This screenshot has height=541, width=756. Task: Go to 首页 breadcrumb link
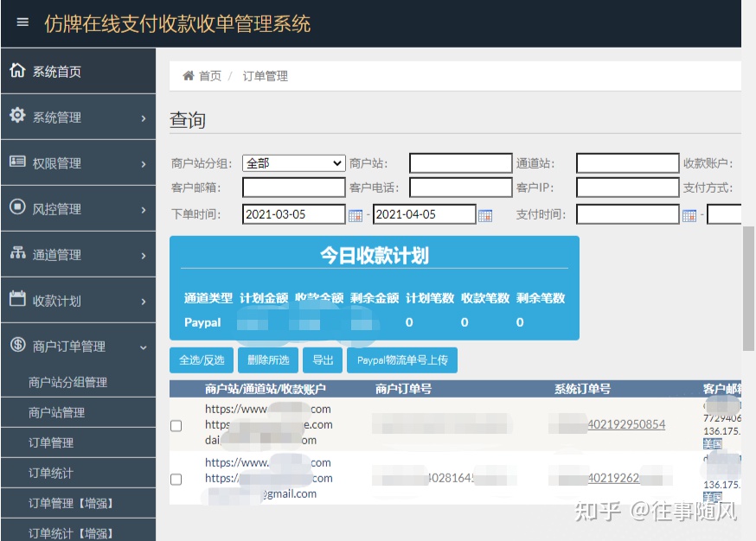(x=210, y=76)
